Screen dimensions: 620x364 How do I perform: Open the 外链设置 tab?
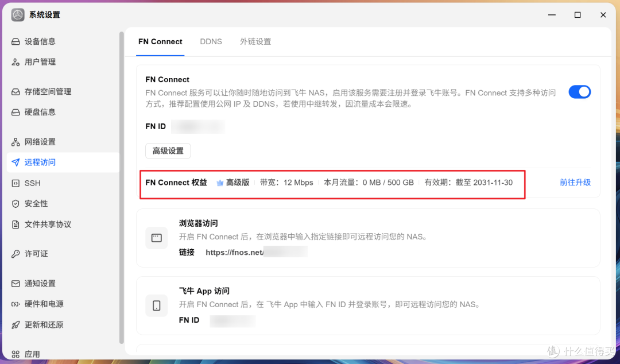tap(255, 41)
